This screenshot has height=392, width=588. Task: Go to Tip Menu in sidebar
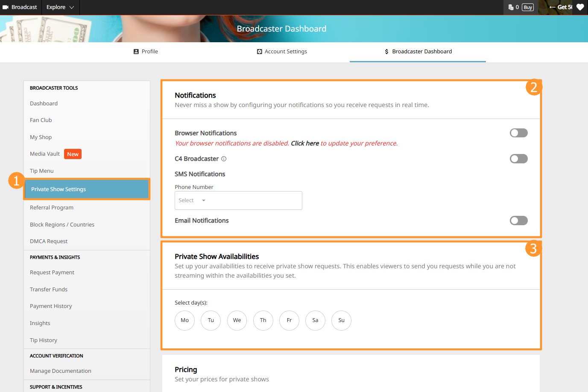coord(42,171)
